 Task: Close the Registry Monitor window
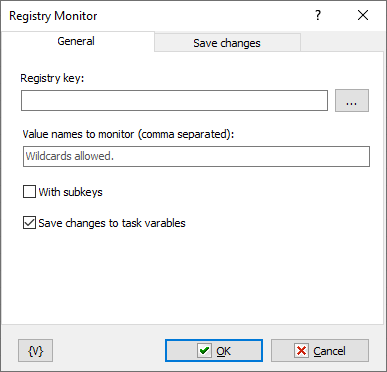363,15
